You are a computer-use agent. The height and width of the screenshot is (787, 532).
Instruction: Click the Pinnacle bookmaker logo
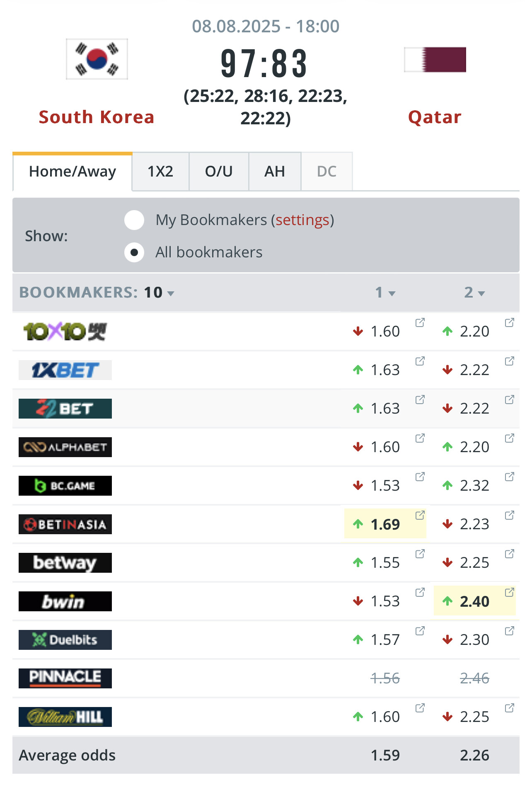point(65,678)
